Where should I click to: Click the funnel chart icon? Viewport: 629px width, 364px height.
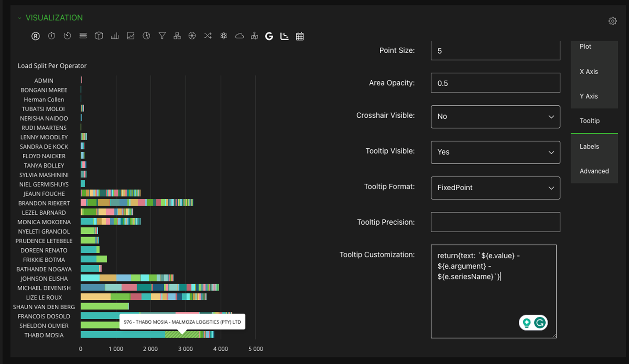[162, 36]
